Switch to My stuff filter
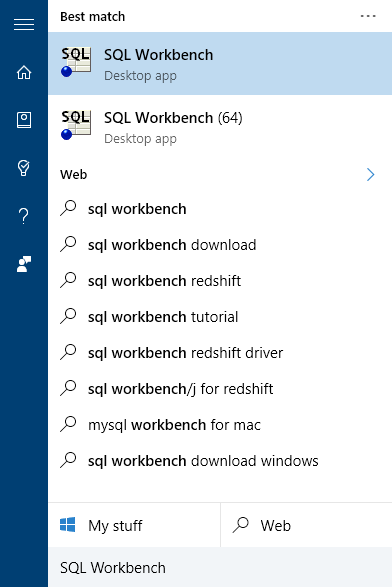Screen dimensions: 392x587 134,525
